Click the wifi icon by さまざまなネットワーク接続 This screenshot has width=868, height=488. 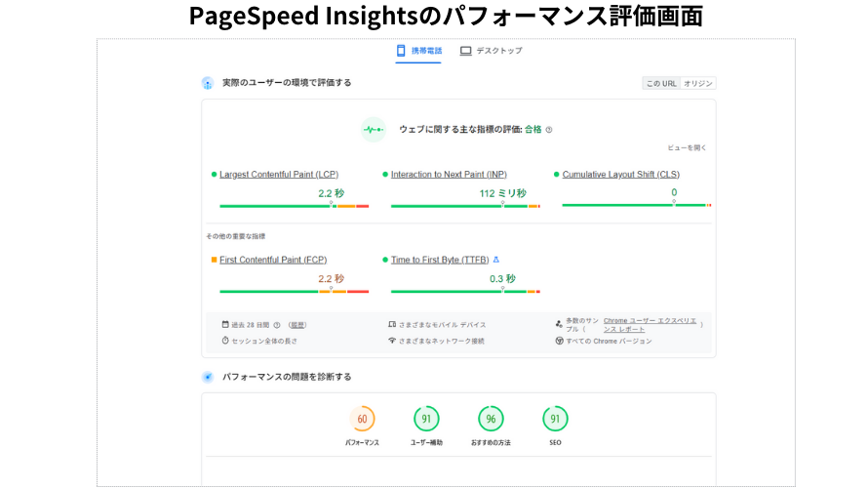tap(392, 341)
